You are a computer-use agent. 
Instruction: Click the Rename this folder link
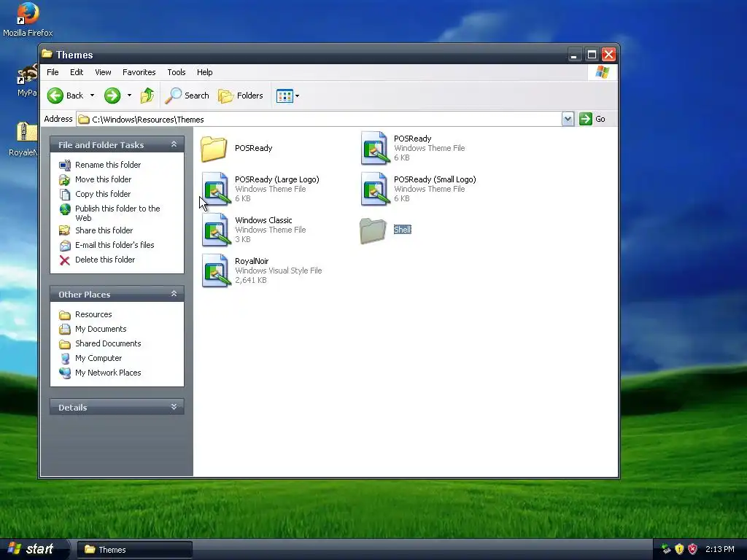click(x=108, y=166)
